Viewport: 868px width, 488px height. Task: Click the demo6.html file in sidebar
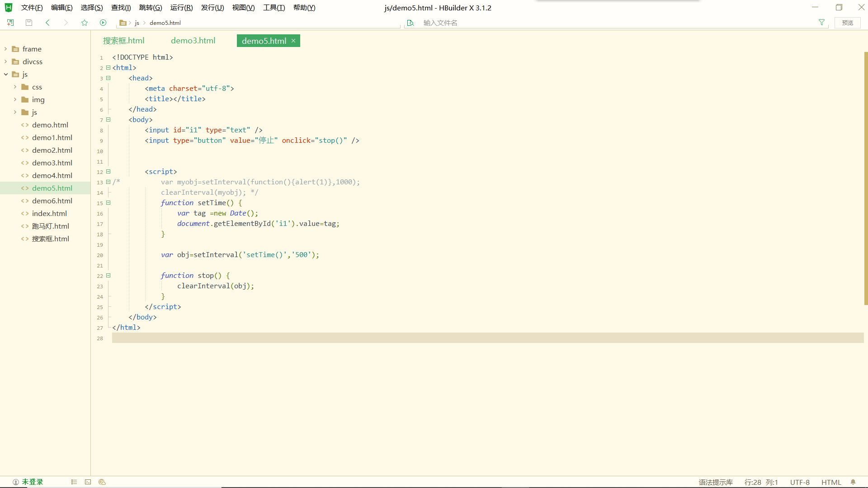[x=52, y=200]
